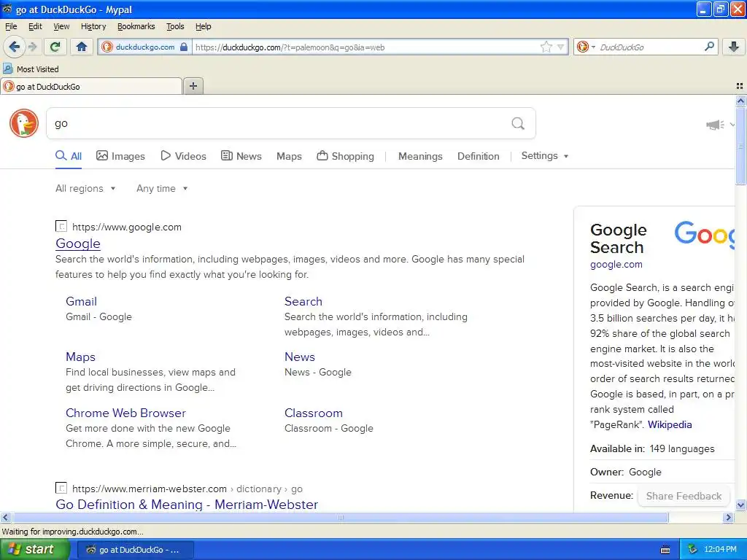Image resolution: width=747 pixels, height=560 pixels.
Task: Click the taskbar keyboard icon
Action: pos(665,550)
